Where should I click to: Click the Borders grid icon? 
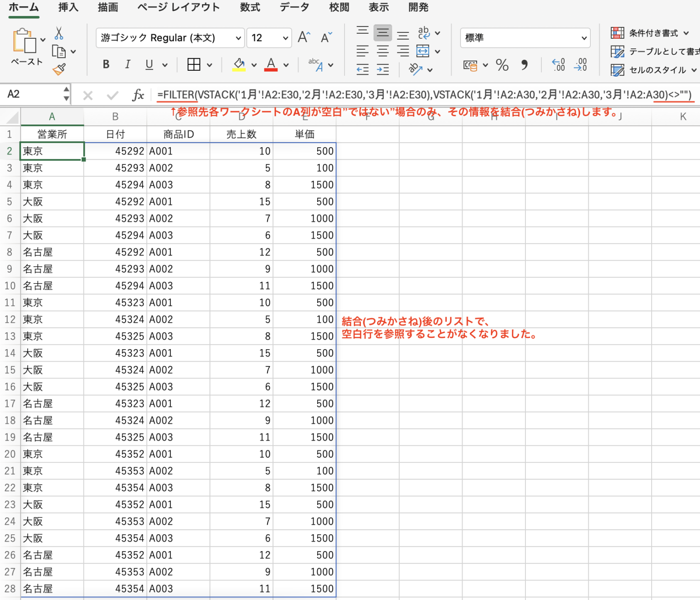pos(194,64)
